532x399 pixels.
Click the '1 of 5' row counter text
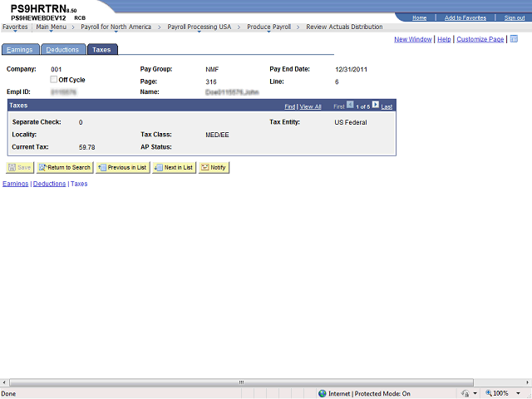[362, 107]
